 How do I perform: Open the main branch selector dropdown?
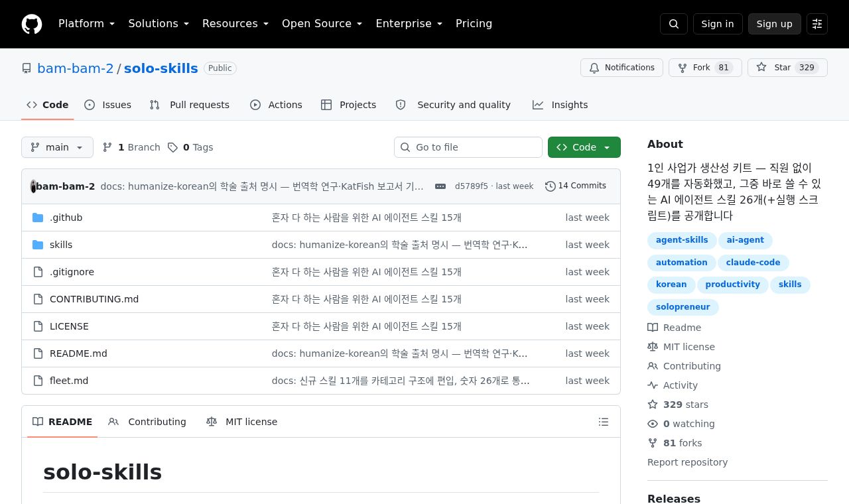coord(57,147)
